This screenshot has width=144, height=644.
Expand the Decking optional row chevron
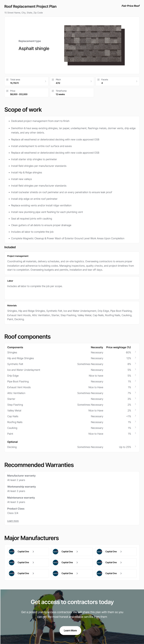[135, 446]
